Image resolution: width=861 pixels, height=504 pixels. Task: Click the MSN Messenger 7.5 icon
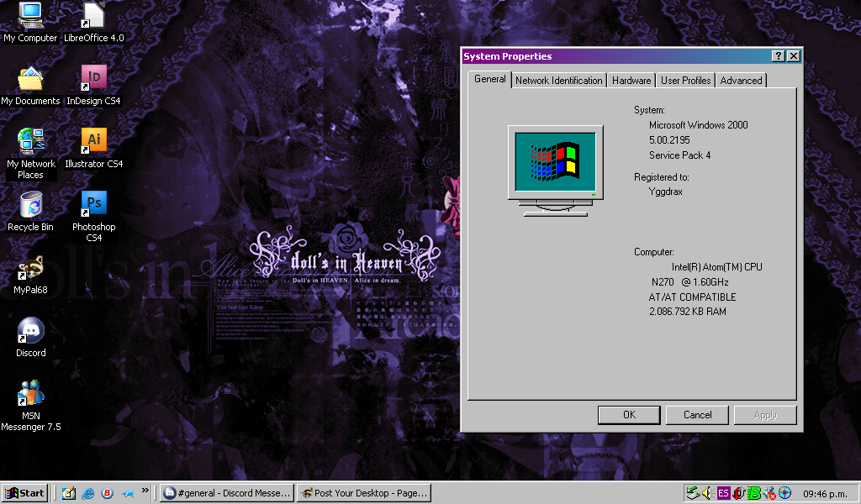pyautogui.click(x=30, y=393)
